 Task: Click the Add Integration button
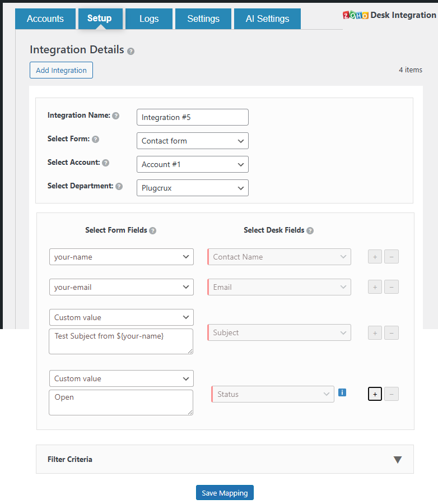coord(61,70)
